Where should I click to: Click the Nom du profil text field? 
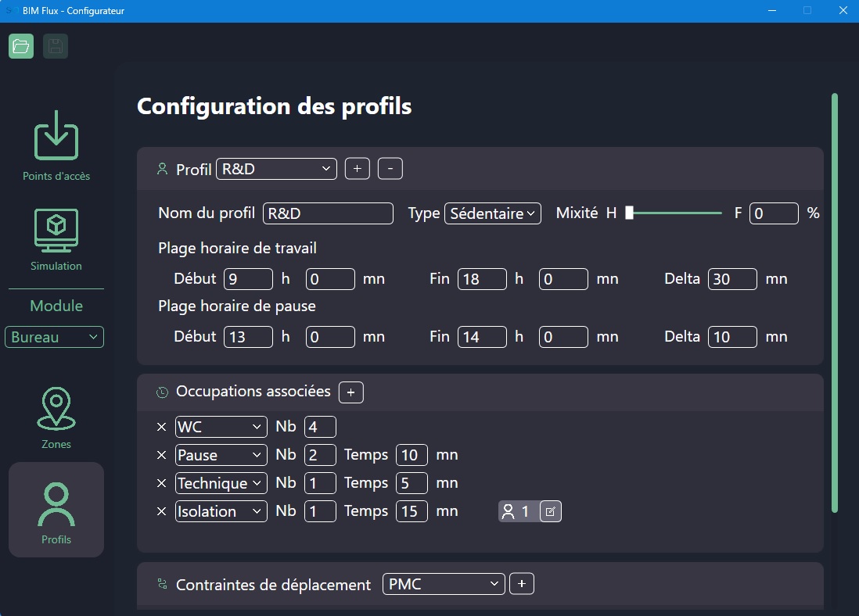point(328,213)
